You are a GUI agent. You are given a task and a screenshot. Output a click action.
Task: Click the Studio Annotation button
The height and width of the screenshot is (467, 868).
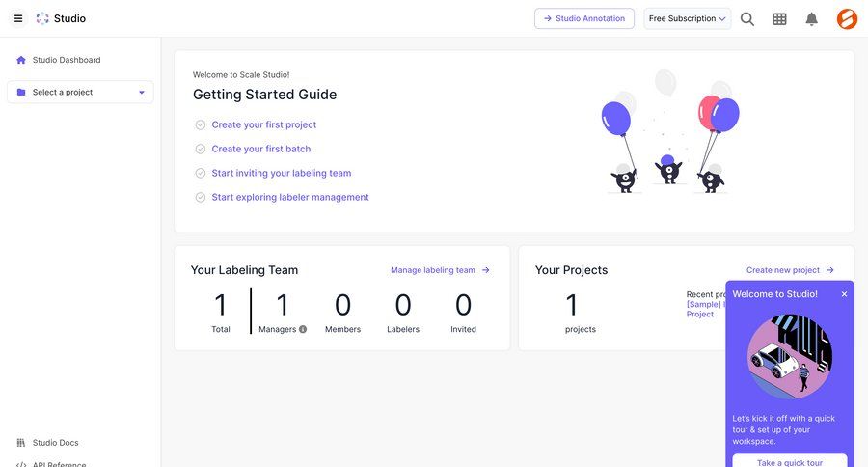click(584, 19)
